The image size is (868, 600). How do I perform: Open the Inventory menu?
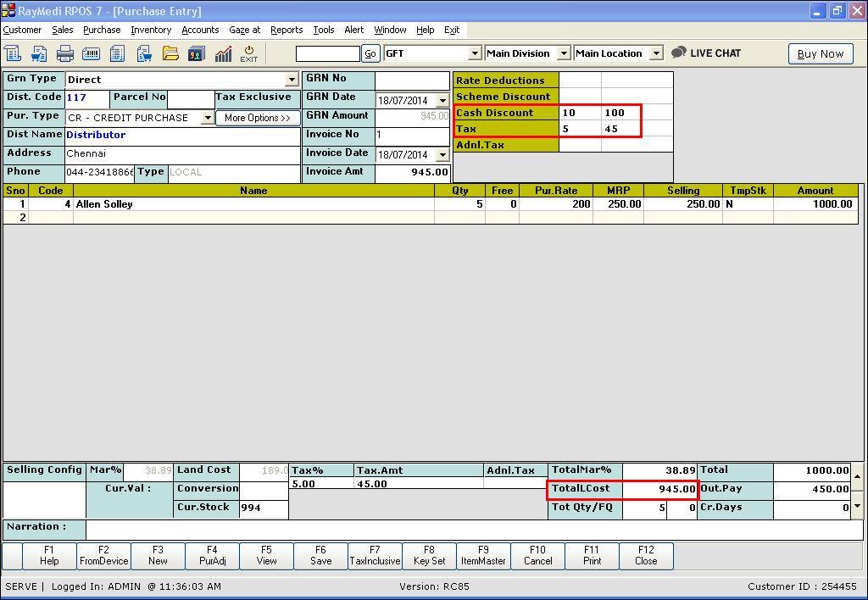[x=151, y=30]
